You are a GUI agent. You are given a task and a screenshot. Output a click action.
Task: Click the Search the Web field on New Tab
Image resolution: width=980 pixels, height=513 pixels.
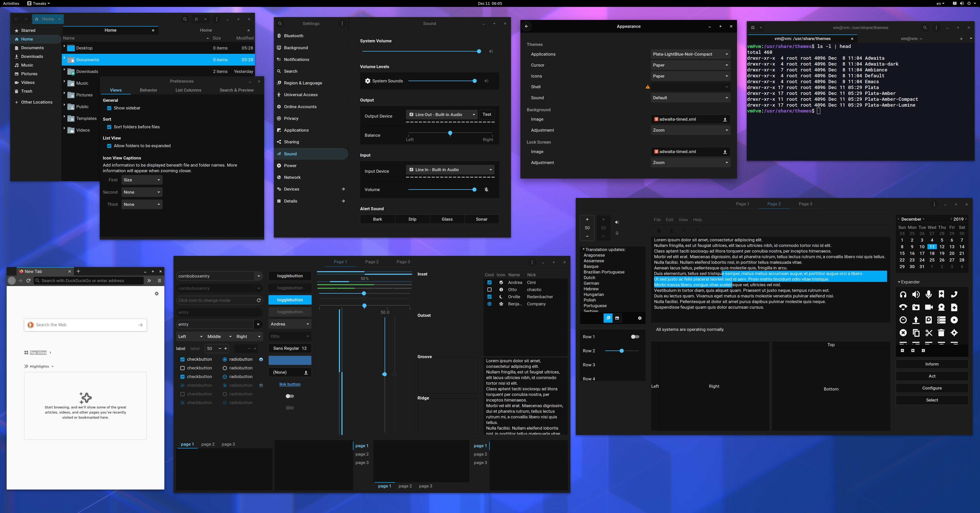point(85,325)
